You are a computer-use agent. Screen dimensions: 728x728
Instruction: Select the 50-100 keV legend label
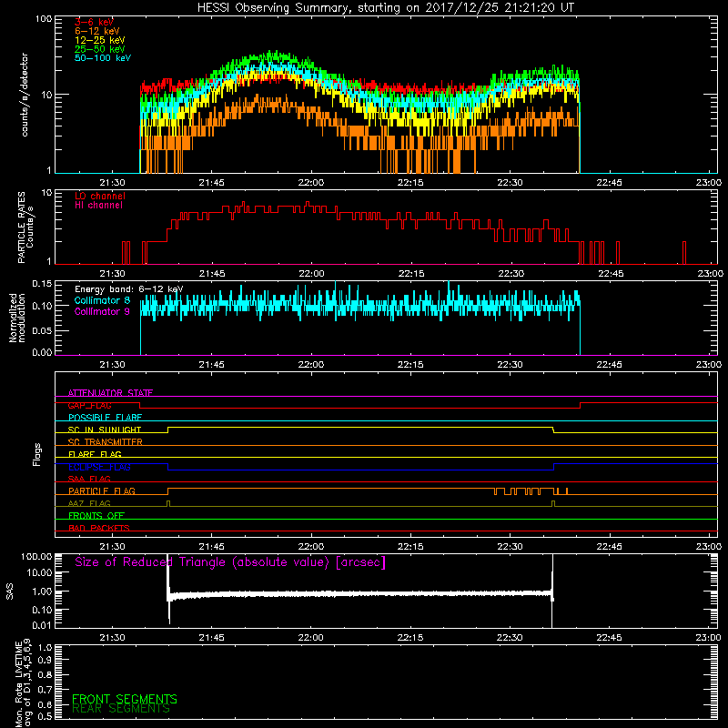tap(103, 58)
